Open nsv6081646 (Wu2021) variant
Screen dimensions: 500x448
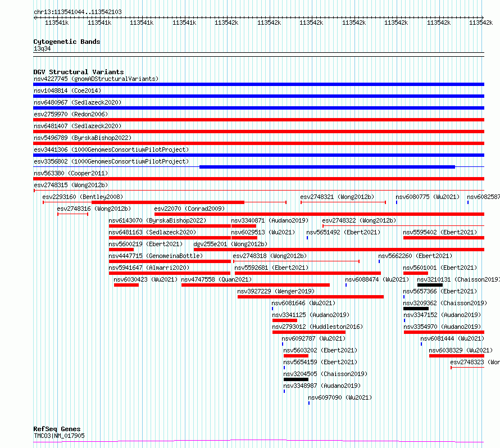click(303, 303)
